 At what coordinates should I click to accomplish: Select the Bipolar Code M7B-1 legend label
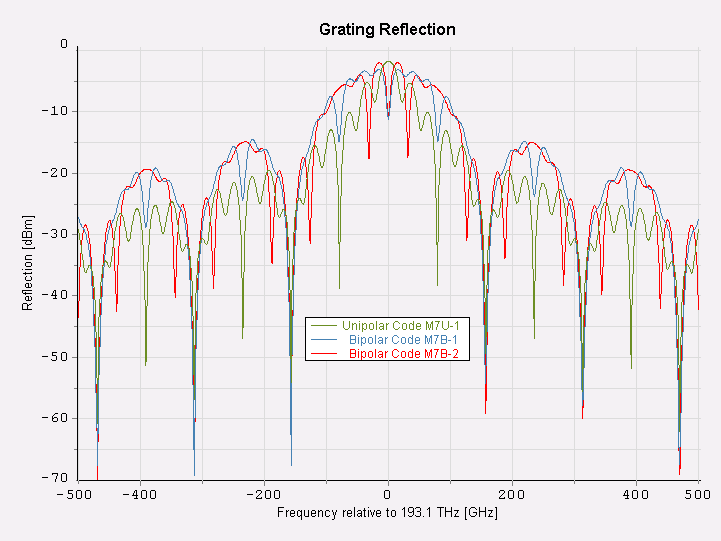[403, 340]
